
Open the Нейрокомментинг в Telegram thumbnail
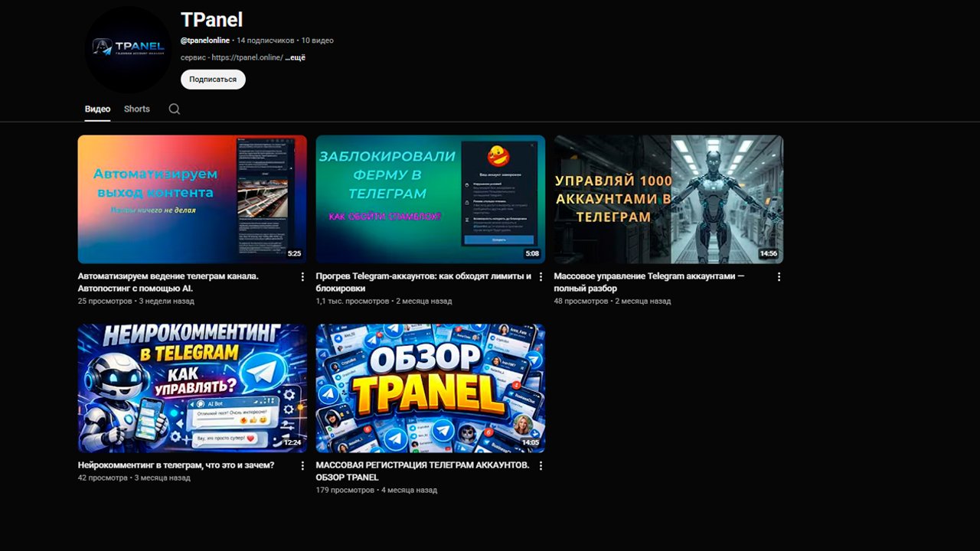[192, 388]
